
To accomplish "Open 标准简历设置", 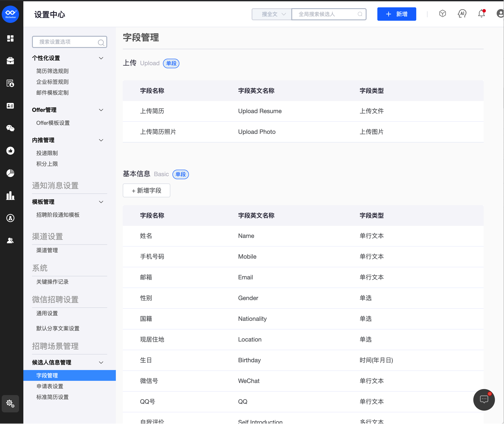I will [x=53, y=397].
